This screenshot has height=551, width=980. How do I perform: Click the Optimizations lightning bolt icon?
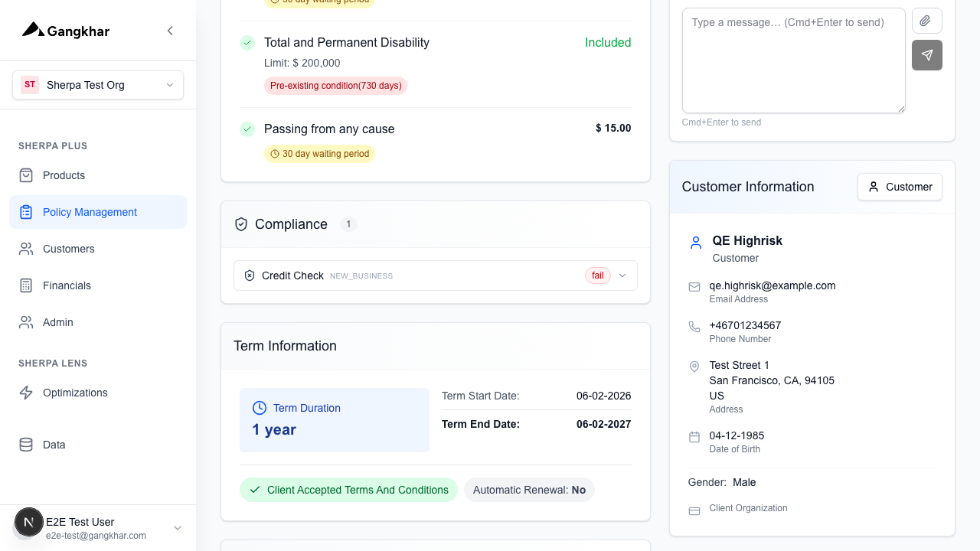(x=26, y=393)
